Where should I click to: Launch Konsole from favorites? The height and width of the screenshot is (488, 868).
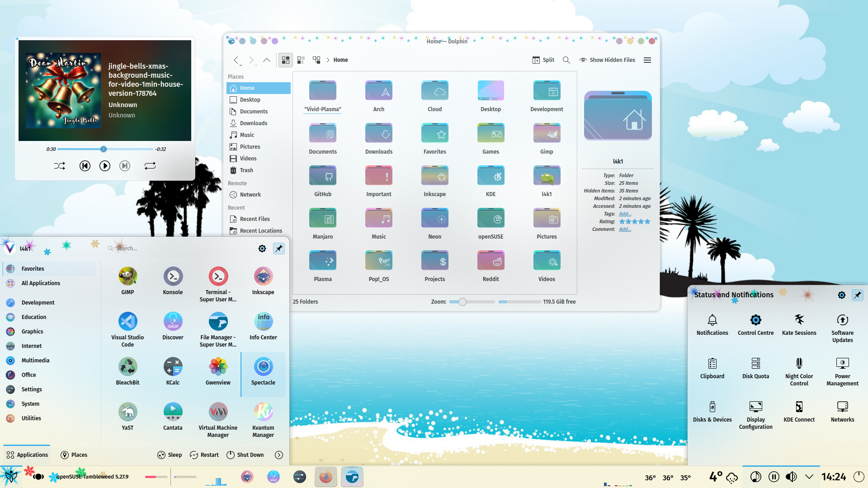tap(173, 281)
